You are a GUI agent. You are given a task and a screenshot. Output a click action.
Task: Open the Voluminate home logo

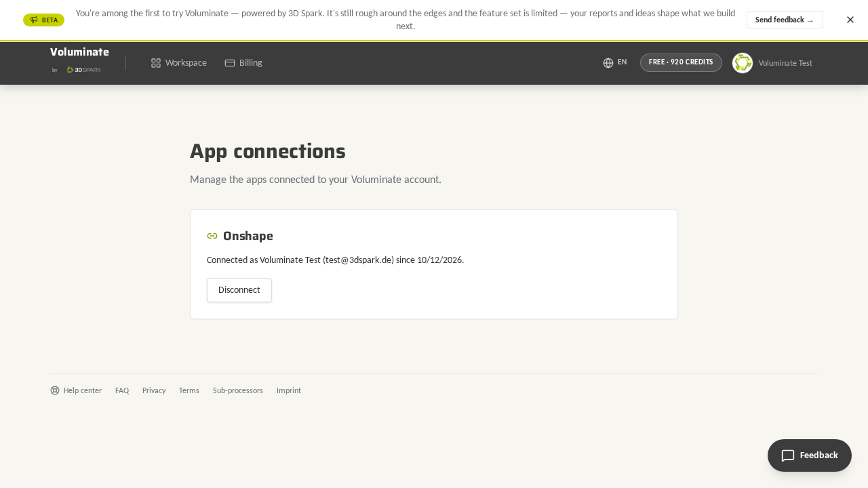tap(79, 52)
